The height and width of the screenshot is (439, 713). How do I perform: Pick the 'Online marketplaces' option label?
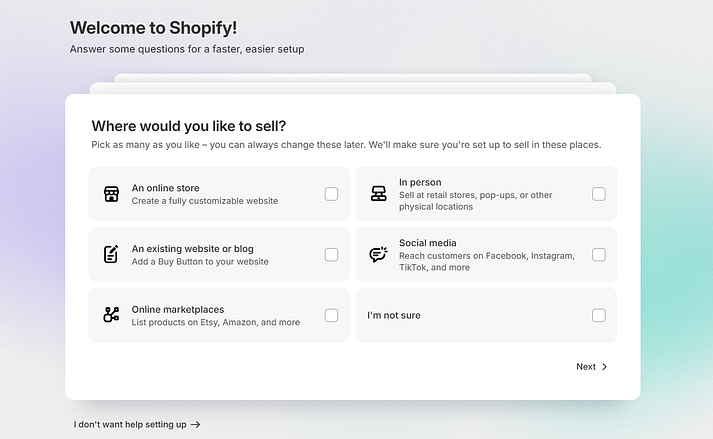coord(178,309)
